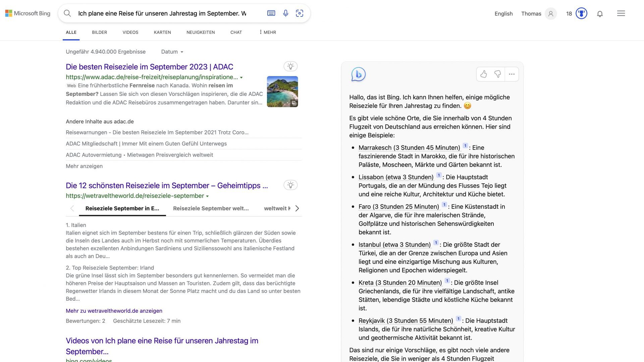This screenshot has height=362, width=644.
Task: Click Marrakesch (3 Stunden 45 Minuten) link
Action: click(409, 148)
